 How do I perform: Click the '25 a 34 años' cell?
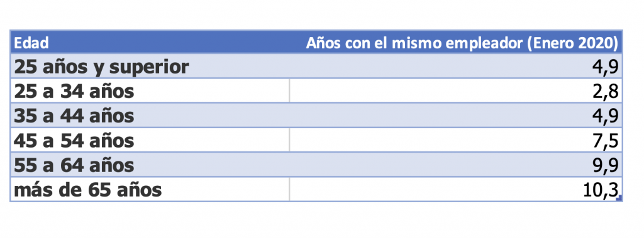coord(150,90)
